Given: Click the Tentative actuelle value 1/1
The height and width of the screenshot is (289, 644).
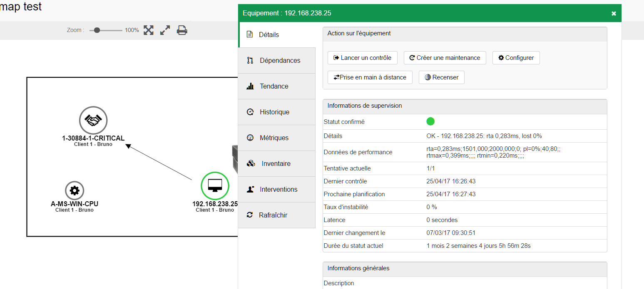Looking at the screenshot, I should (x=430, y=168).
